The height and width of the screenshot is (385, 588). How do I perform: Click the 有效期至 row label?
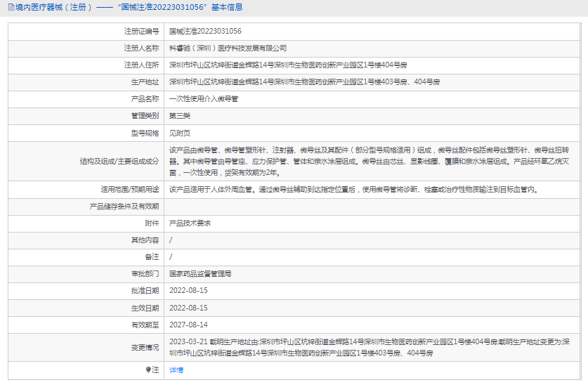point(145,325)
